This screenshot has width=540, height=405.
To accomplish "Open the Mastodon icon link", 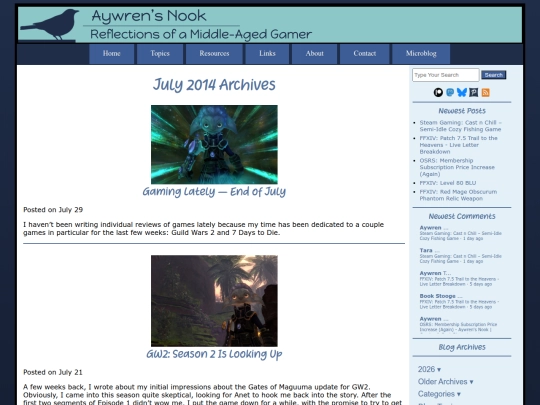I will tap(450, 92).
